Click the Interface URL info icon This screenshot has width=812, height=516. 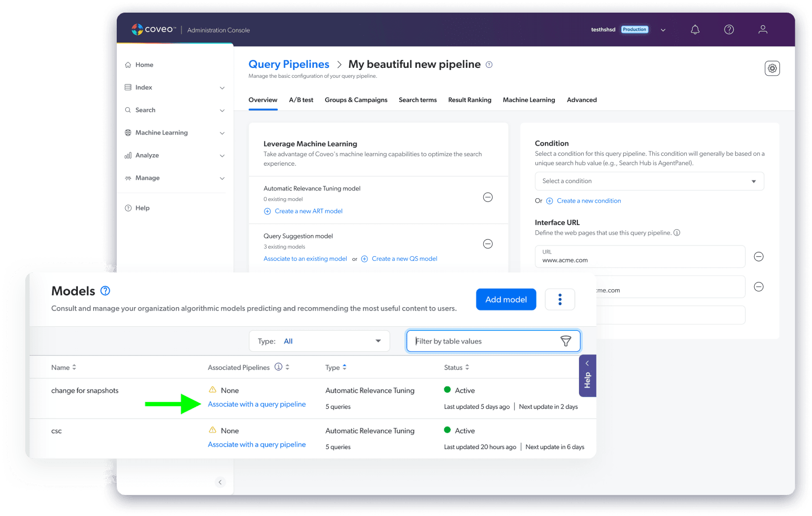[x=677, y=232]
